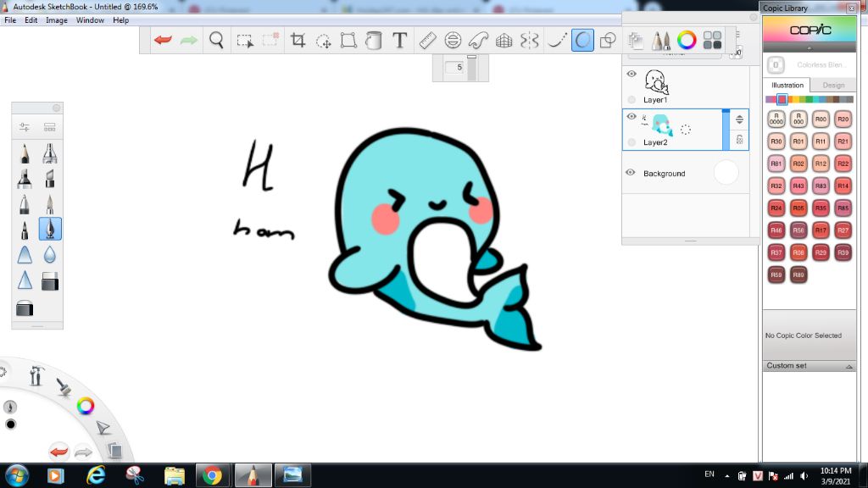Viewport: 868px width, 488px height.
Task: Click the Background layer color circle
Action: pos(726,172)
